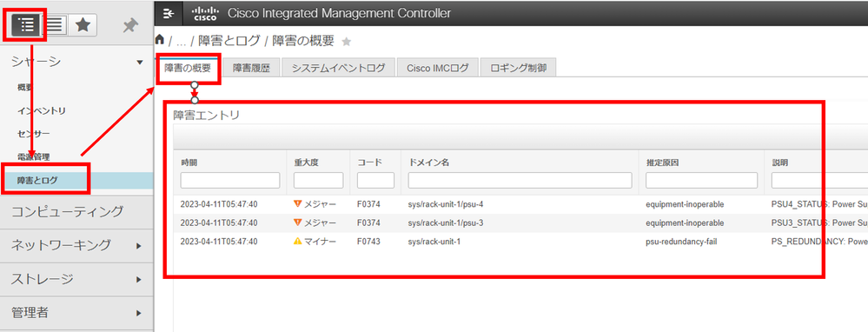Viewport: 868px width, 332px height.
Task: Sort by the 説明 column header
Action: 780,163
